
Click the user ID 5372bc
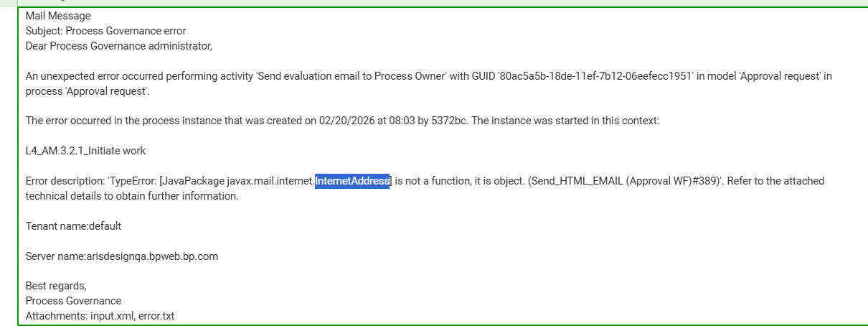(448, 121)
